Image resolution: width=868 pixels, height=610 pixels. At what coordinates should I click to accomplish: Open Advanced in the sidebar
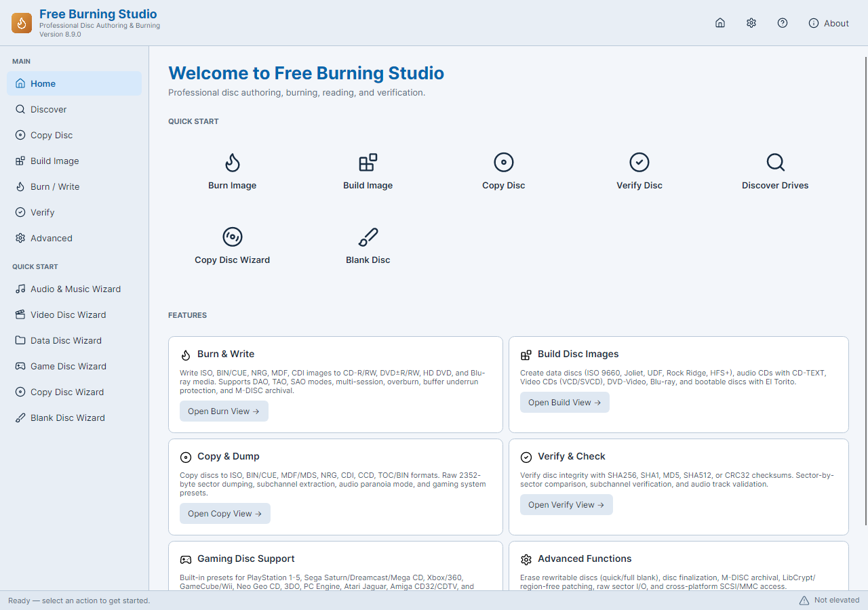75,238
